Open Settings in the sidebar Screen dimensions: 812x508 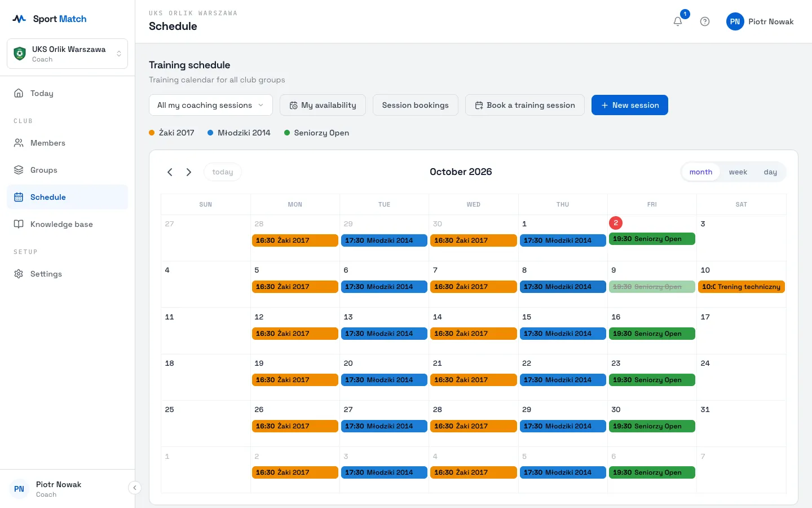tap(68, 274)
